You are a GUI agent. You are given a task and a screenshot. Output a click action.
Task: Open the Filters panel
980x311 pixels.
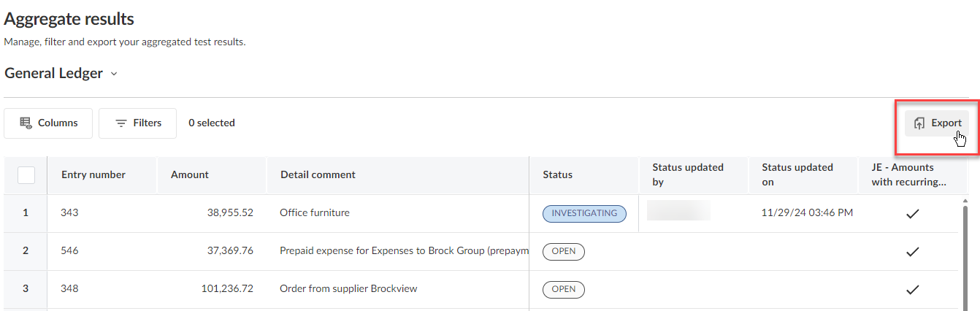(x=138, y=123)
